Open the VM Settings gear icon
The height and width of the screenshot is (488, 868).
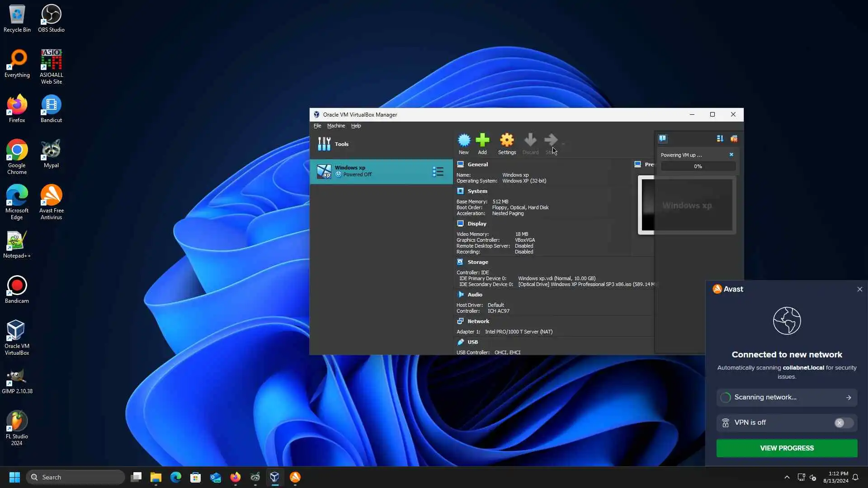tap(507, 140)
